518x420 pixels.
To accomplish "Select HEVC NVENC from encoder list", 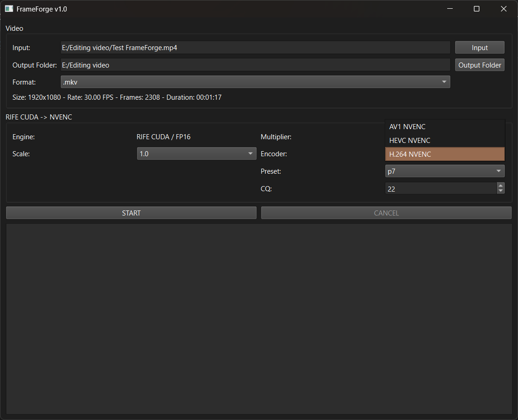I will click(444, 141).
